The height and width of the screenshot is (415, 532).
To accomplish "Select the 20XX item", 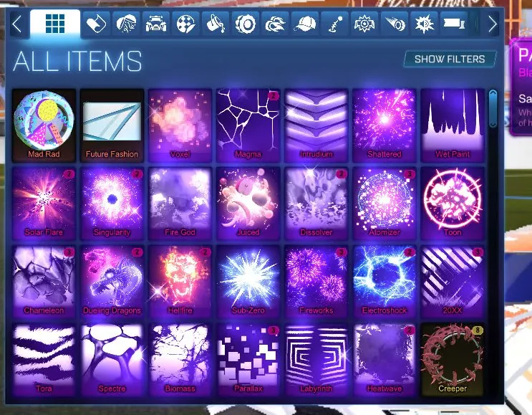I will [x=453, y=282].
